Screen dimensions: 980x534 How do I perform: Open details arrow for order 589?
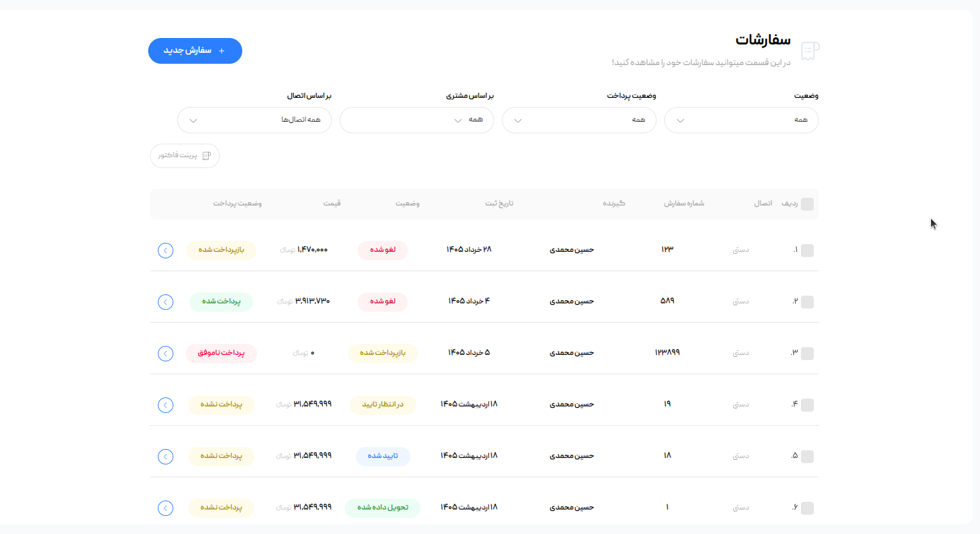166,302
